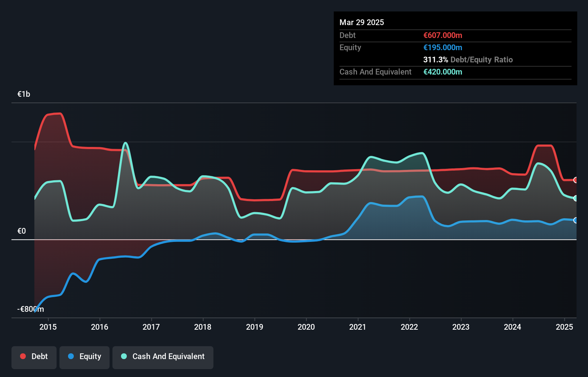Viewport: 588px width, 377px height.
Task: Toggle the Cash And Equivalent series visibility
Action: point(163,357)
